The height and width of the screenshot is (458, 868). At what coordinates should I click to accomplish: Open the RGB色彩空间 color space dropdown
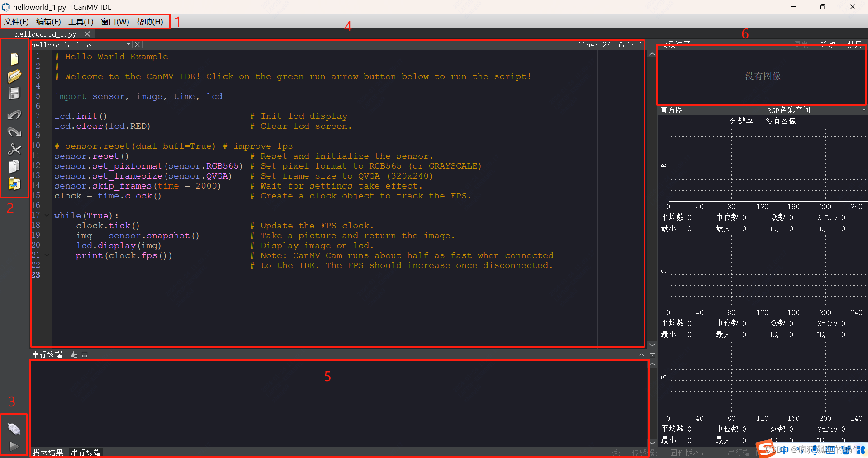863,110
